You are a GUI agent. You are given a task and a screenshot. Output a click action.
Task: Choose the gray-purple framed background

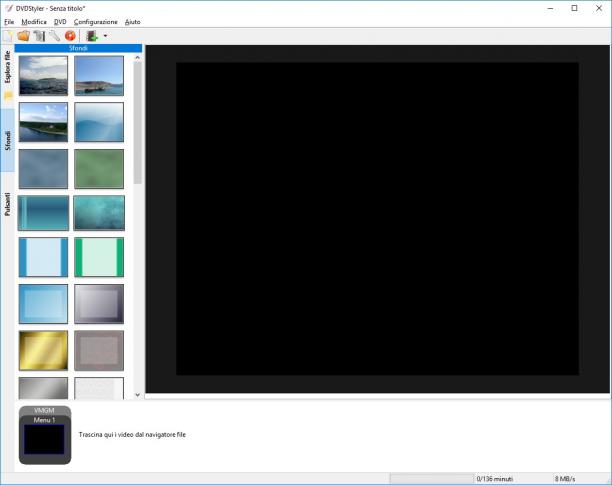coord(99,304)
